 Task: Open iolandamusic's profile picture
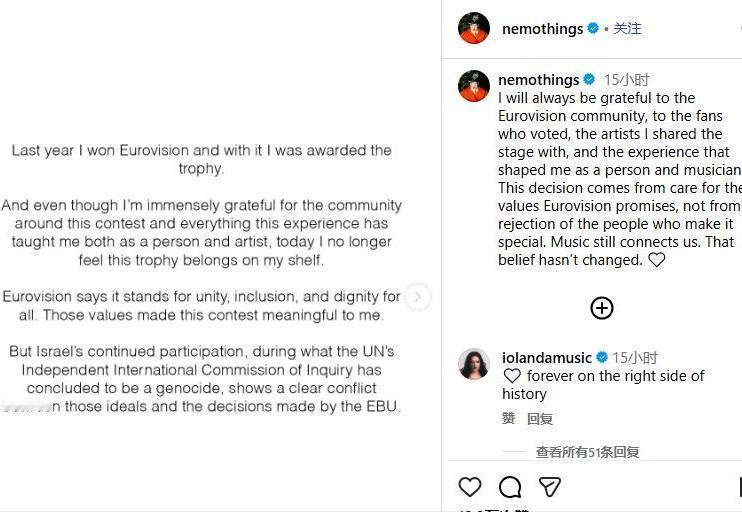(x=474, y=364)
